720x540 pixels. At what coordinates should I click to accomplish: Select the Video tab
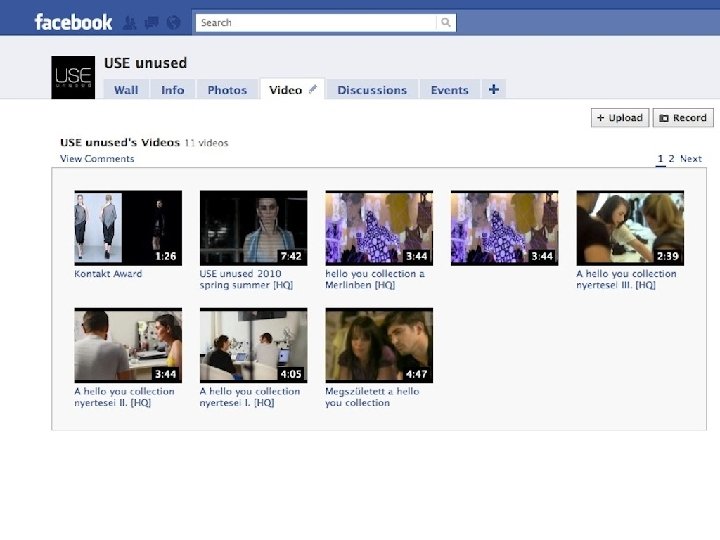pyautogui.click(x=292, y=90)
